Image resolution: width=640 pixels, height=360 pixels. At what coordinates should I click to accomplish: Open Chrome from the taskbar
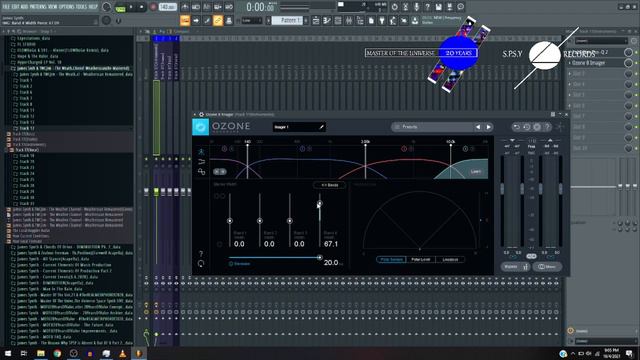[57, 353]
